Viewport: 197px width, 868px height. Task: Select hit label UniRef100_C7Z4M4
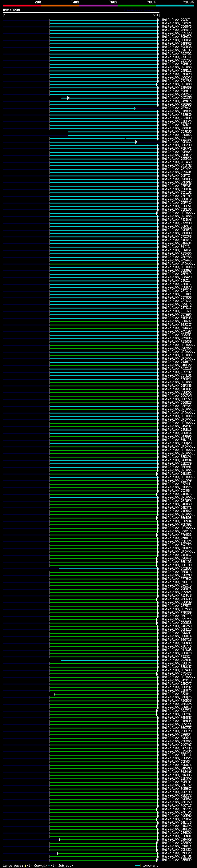pos(176,484)
